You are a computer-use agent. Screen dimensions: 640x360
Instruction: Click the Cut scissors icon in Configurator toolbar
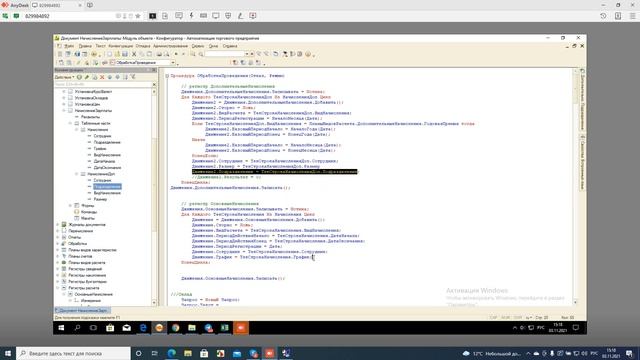coord(134,54)
